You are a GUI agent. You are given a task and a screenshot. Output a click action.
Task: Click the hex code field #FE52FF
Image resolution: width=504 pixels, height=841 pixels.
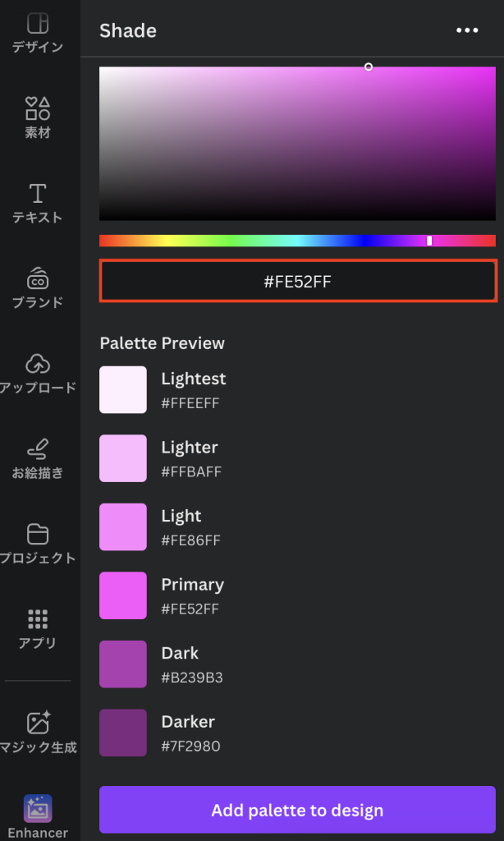coord(297,282)
